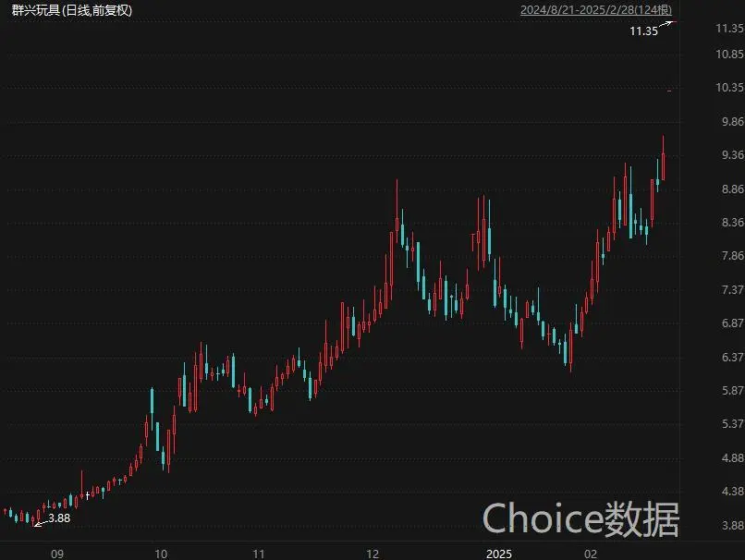Select the 09 month on time axis
Viewport: 745px width, 560px height.
point(57,554)
